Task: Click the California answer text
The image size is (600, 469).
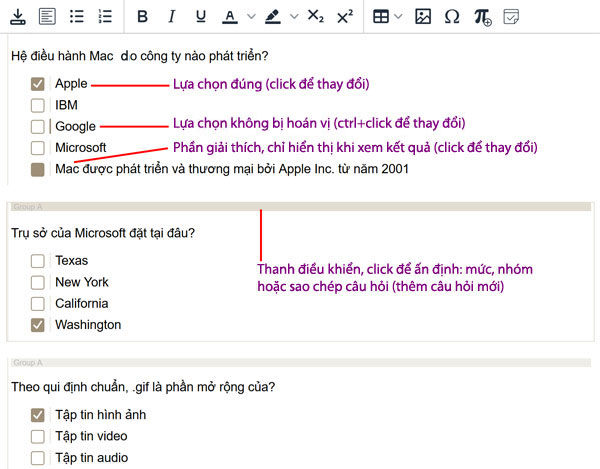Action: (x=82, y=303)
